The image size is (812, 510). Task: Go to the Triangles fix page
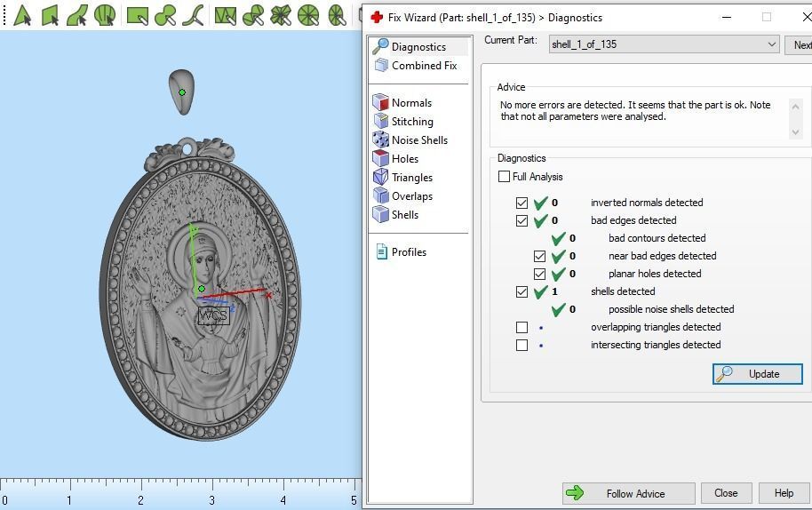411,177
